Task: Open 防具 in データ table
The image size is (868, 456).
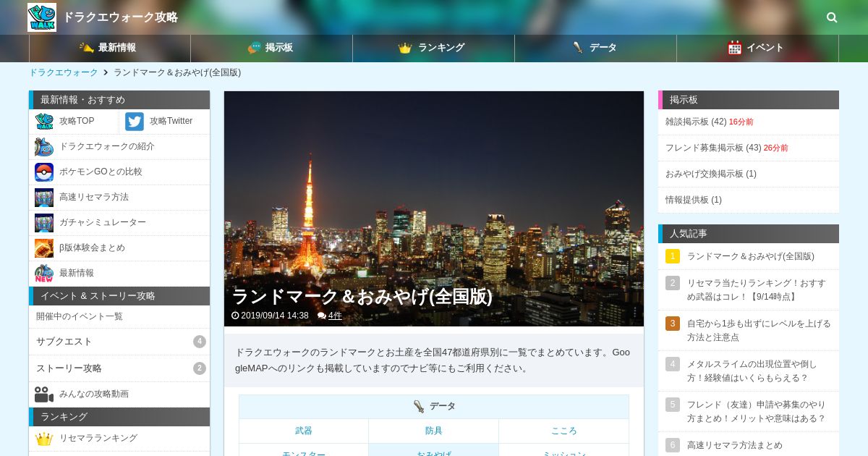Action: tap(434, 431)
